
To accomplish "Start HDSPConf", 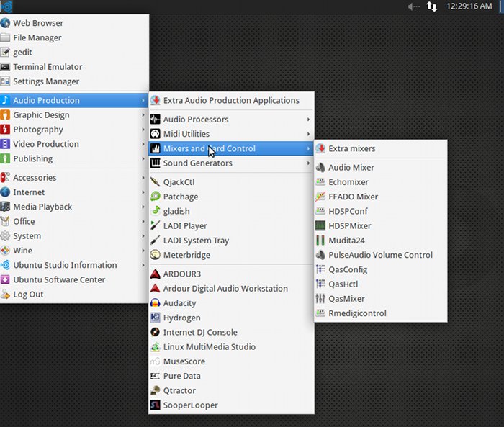I will click(x=381, y=211).
